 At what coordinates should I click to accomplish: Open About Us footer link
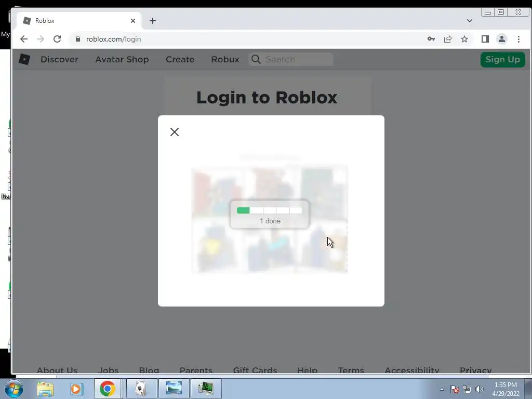coord(57,370)
